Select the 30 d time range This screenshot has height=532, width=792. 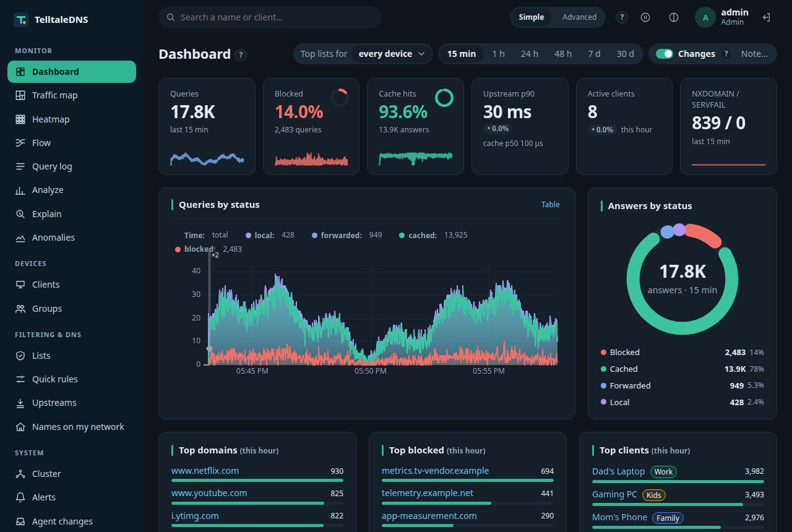pos(625,54)
